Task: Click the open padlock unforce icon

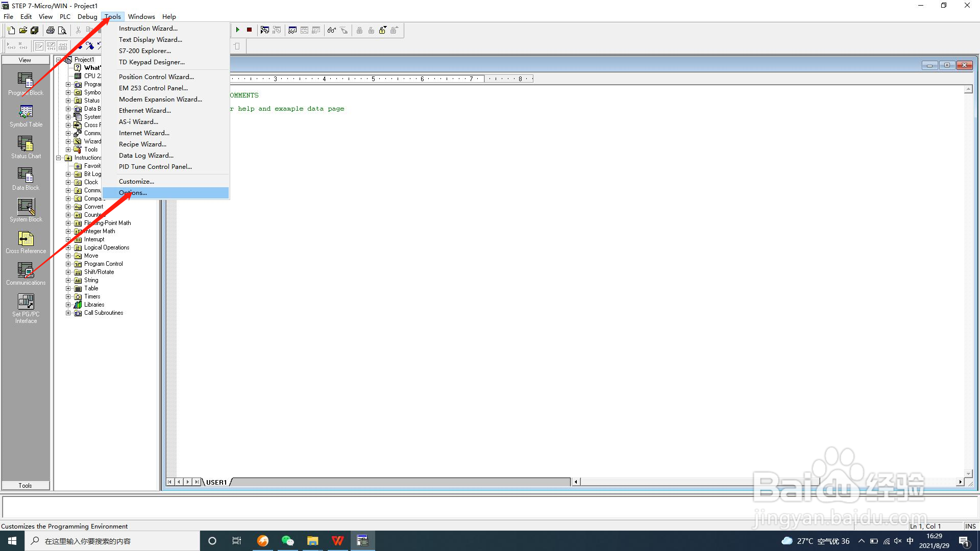Action: [x=382, y=30]
